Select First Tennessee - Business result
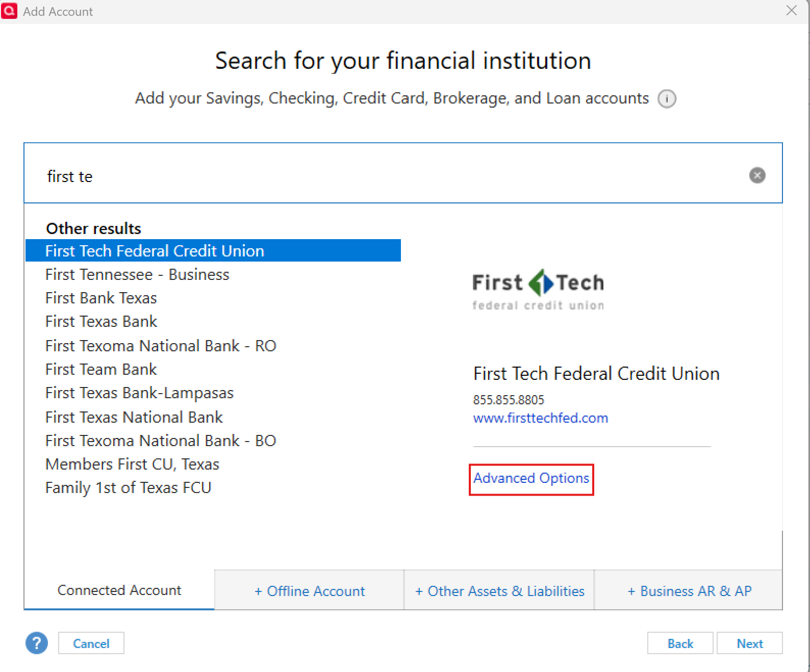Screen dimensions: 810x672 (137, 274)
